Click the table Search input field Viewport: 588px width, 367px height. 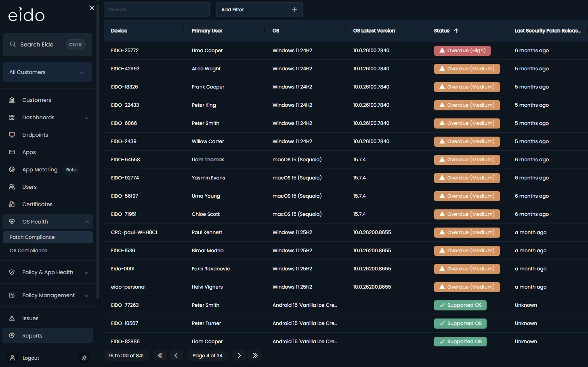pos(157,10)
